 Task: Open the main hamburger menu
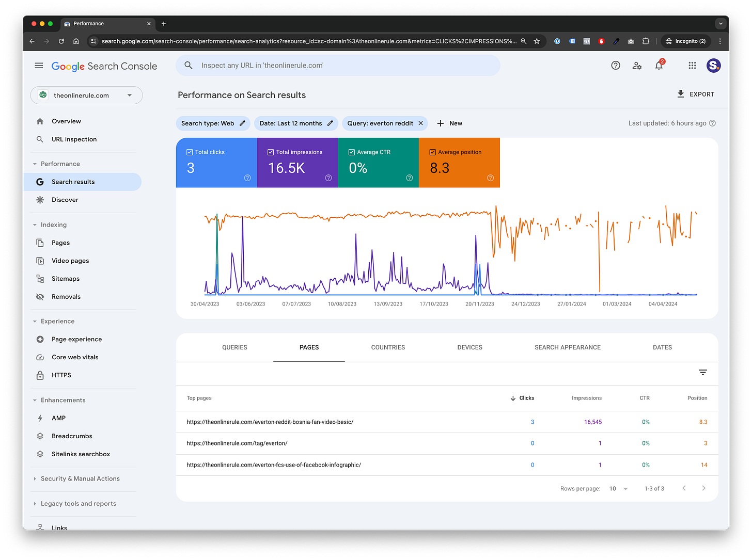tap(39, 66)
